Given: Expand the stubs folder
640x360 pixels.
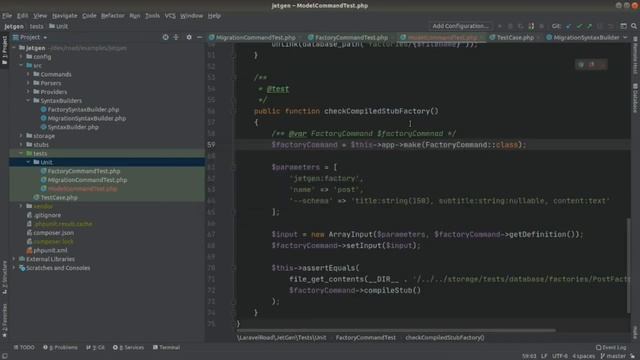Looking at the screenshot, I should coord(21,144).
